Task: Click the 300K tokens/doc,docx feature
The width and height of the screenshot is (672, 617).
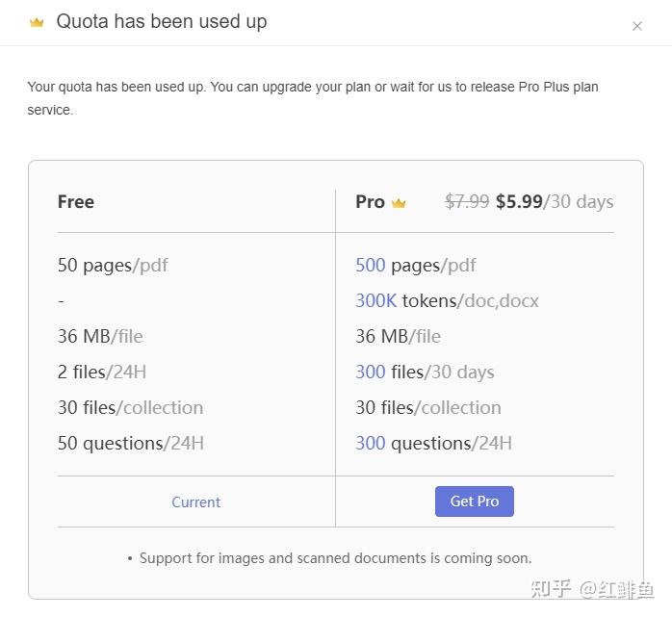Action: (447, 300)
